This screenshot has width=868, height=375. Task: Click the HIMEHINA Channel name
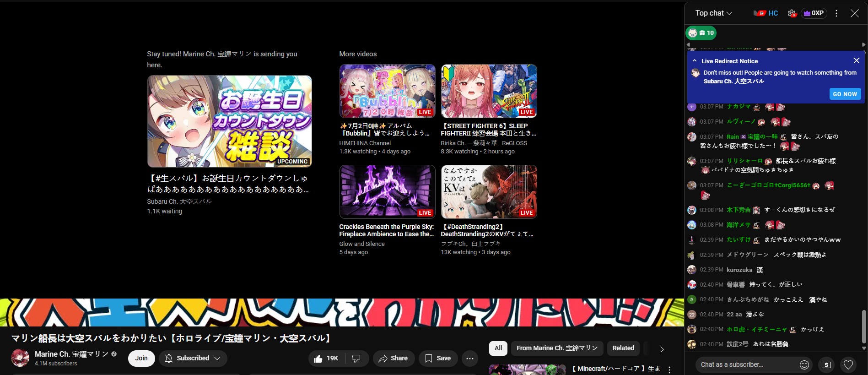click(365, 143)
